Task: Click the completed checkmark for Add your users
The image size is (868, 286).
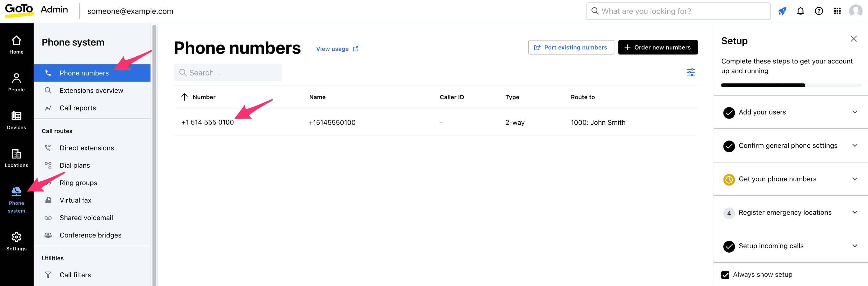Action: click(729, 113)
